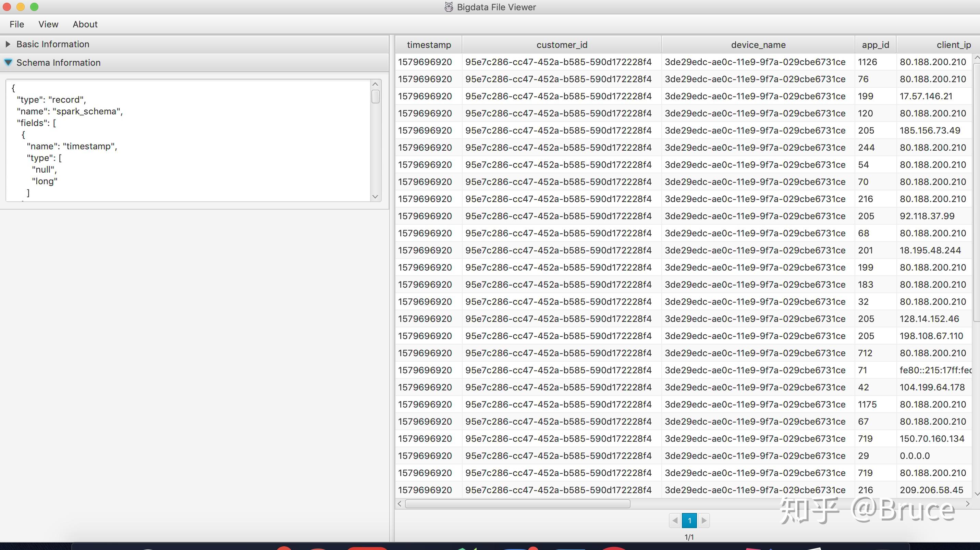
Task: Click the table horizontal scrollbar thumb
Action: pyautogui.click(x=517, y=504)
